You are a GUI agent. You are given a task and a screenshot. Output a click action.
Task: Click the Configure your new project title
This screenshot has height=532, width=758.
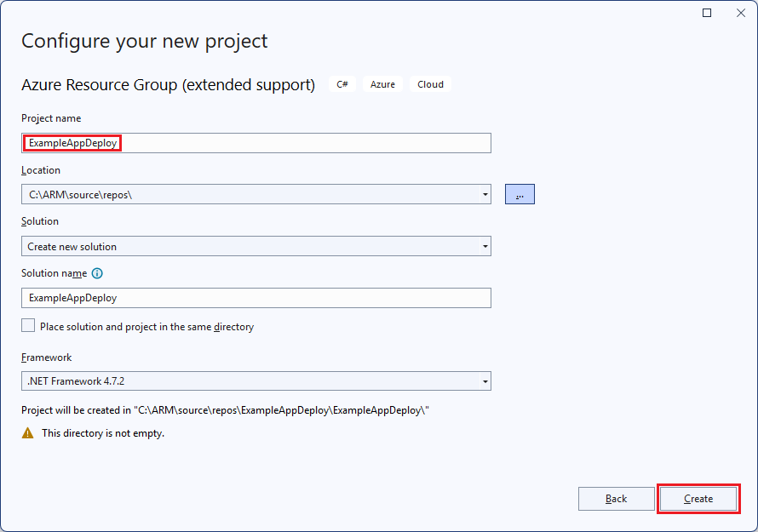tap(145, 41)
